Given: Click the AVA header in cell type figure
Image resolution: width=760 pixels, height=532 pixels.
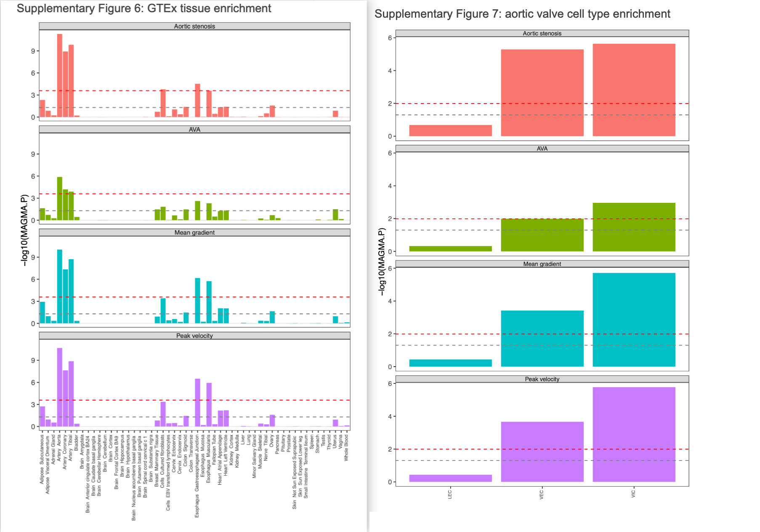Looking at the screenshot, I should 542,149.
